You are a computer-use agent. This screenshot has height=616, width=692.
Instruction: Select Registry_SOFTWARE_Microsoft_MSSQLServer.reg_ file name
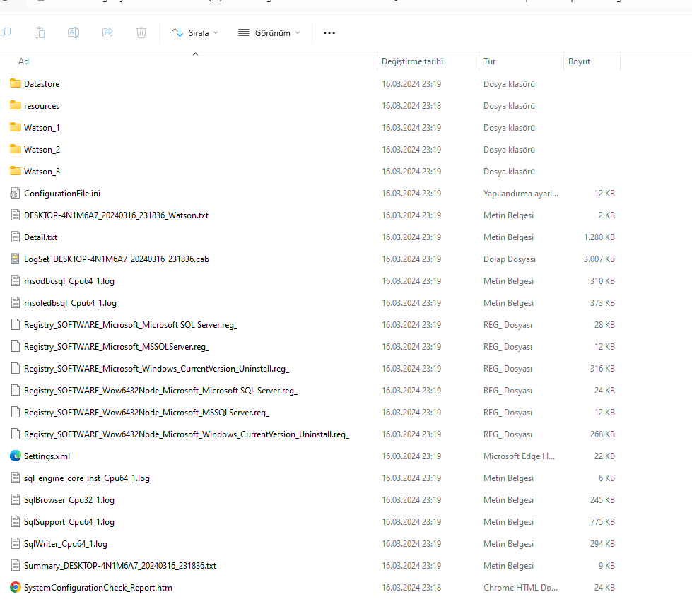coord(117,347)
